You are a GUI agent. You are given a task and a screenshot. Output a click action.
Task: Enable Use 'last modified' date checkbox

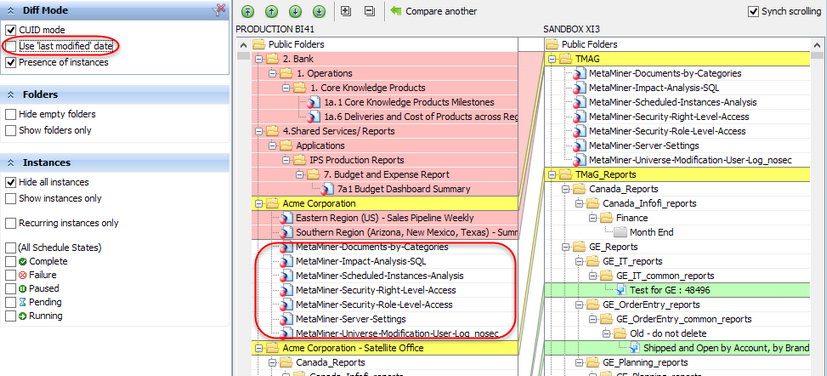(11, 46)
